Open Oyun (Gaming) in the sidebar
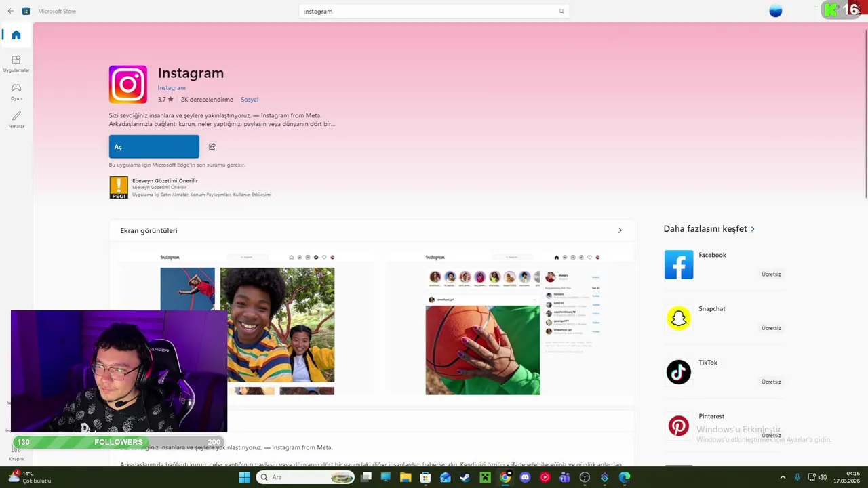Image resolution: width=868 pixels, height=488 pixels. pos(16,91)
